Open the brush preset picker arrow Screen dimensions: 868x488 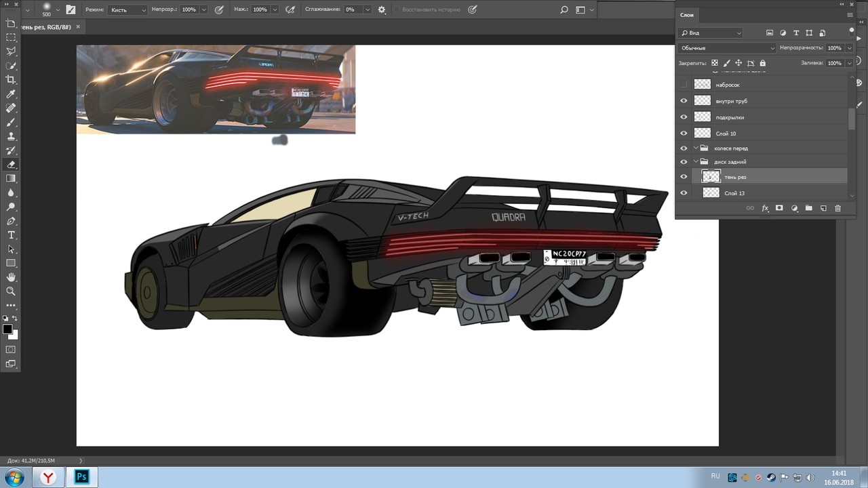[x=58, y=10]
